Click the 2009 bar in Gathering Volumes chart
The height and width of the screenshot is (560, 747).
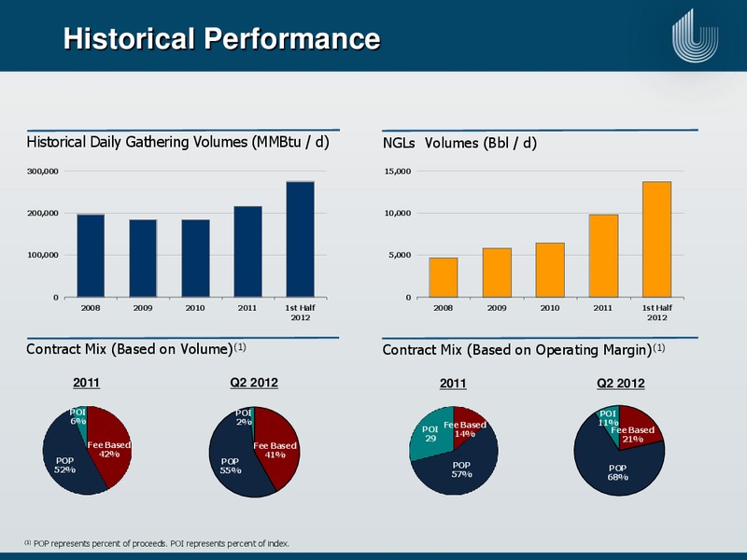(143, 259)
